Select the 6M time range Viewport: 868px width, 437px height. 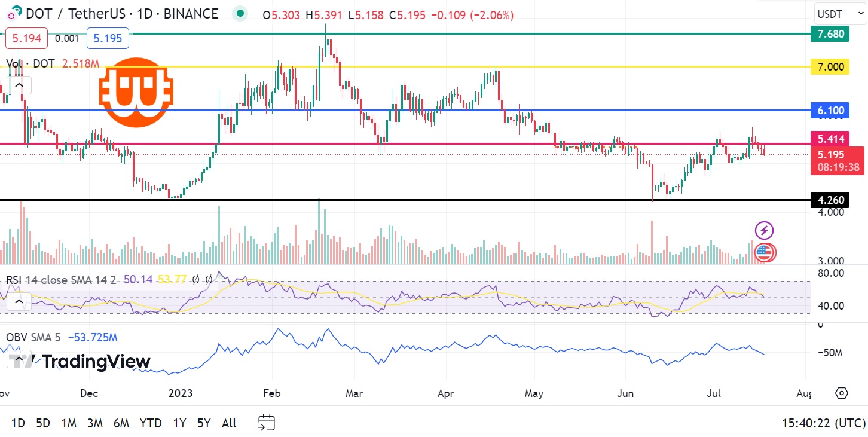(121, 423)
